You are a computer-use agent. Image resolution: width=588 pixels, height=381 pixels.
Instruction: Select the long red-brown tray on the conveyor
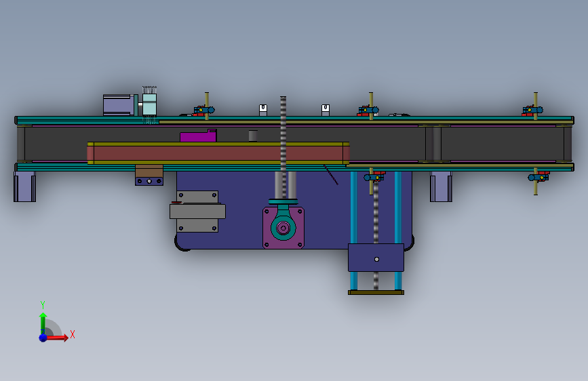click(218, 153)
